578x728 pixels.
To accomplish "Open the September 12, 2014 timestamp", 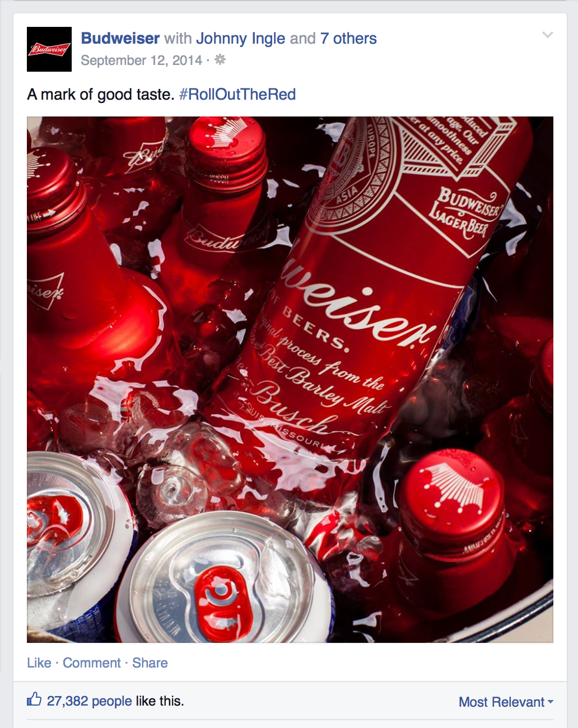I will click(141, 60).
